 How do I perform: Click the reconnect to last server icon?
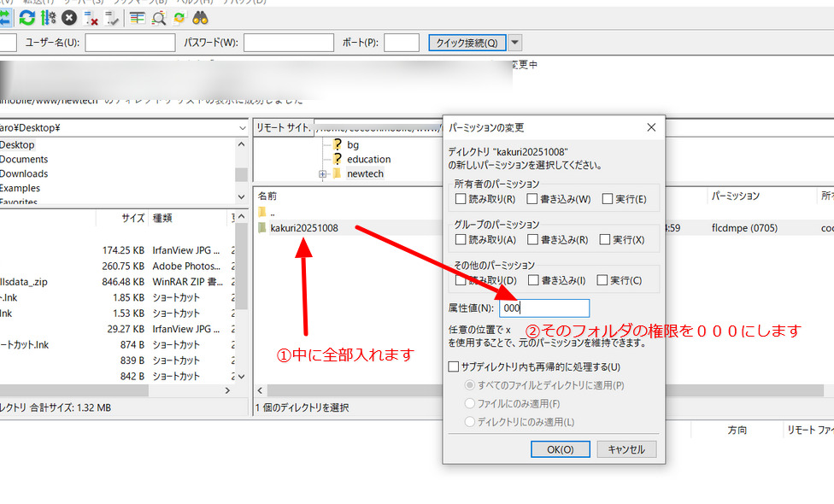[x=111, y=16]
